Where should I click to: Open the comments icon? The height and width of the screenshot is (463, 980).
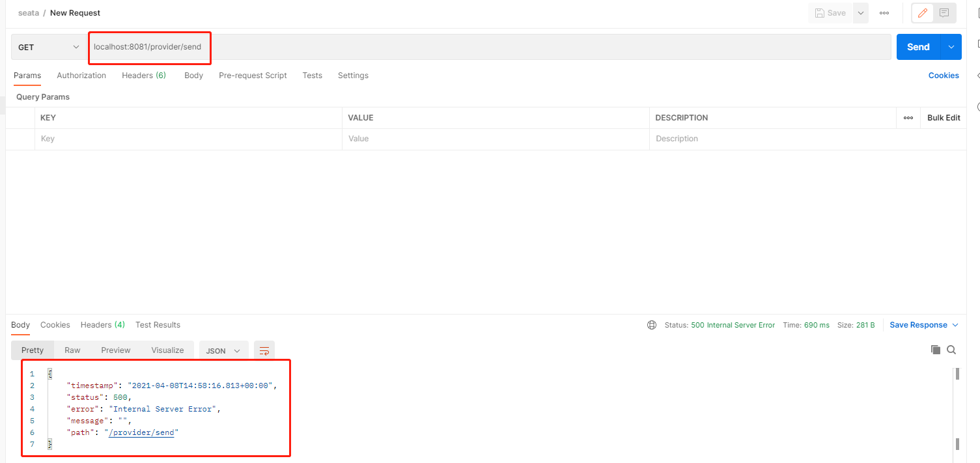pyautogui.click(x=944, y=13)
